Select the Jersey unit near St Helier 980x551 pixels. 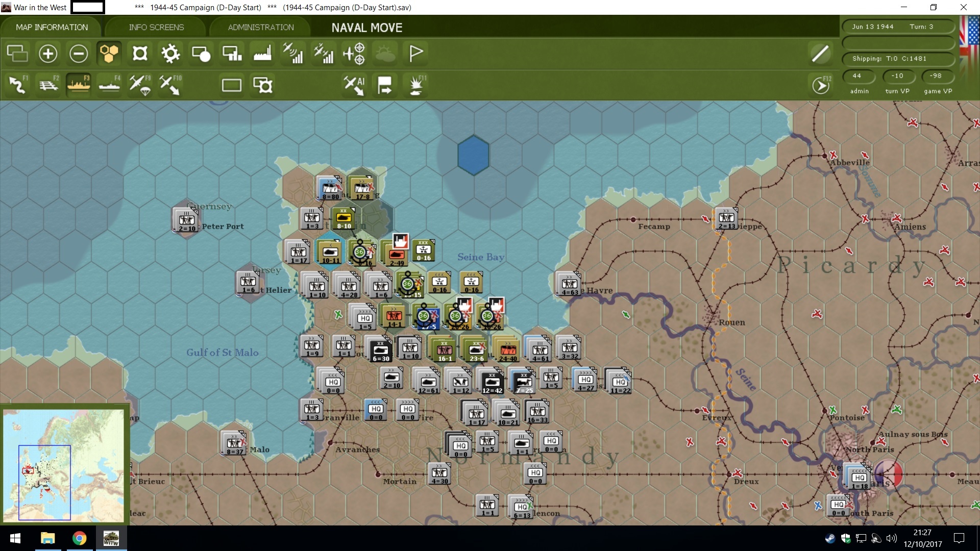click(248, 283)
